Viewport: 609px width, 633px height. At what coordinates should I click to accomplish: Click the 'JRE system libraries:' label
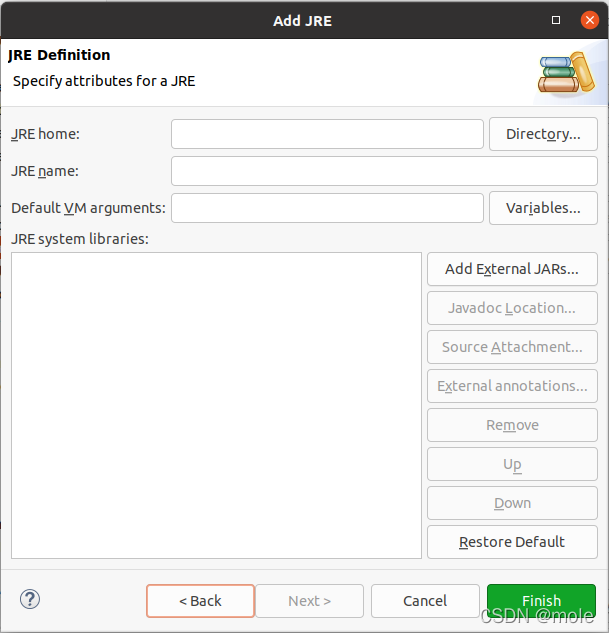(80, 239)
